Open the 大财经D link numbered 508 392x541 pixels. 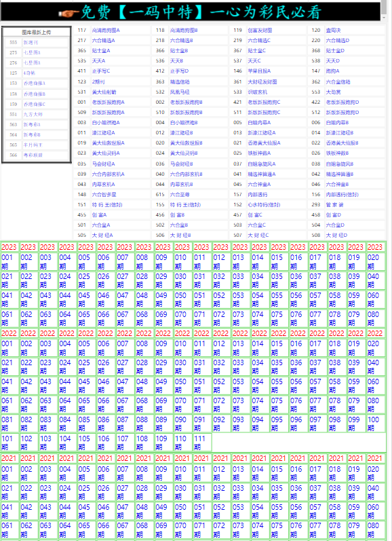coord(336,236)
